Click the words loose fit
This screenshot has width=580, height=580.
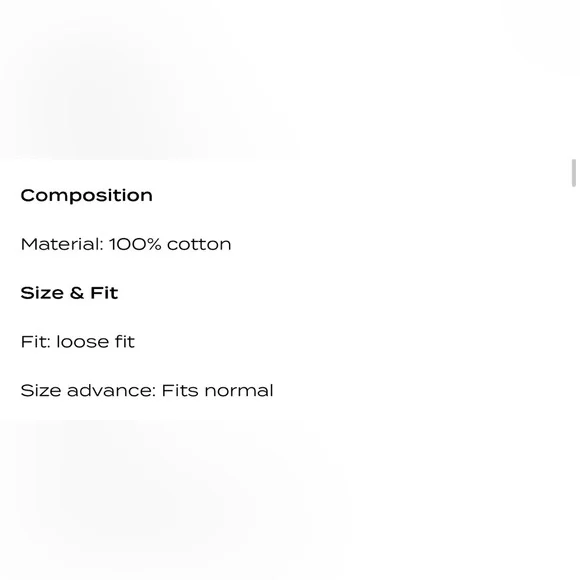[95, 341]
